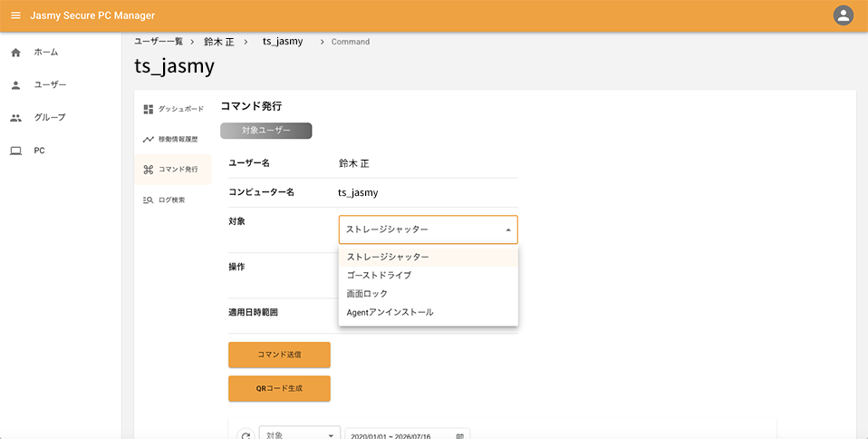Click the コマンド送信 button
868x439 pixels.
(279, 355)
